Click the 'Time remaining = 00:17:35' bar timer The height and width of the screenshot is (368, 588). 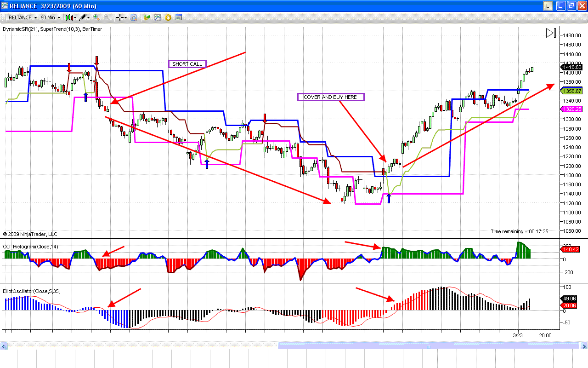520,231
